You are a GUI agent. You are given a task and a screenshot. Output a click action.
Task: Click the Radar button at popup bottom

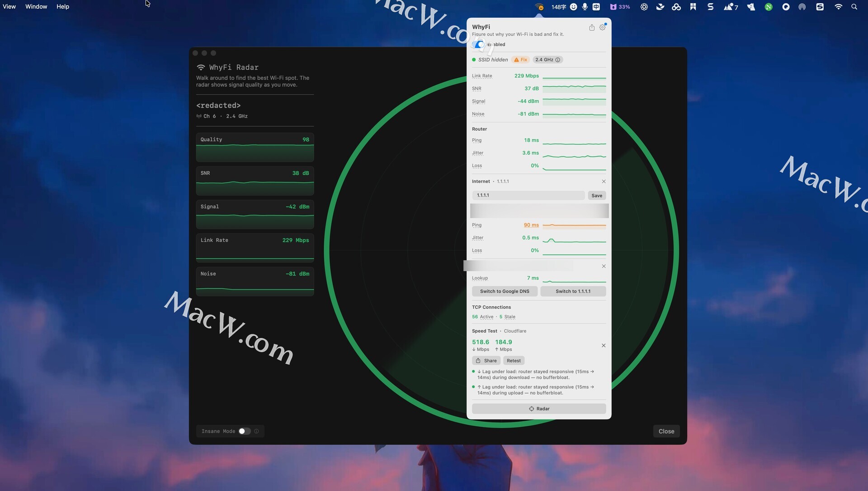coord(539,409)
